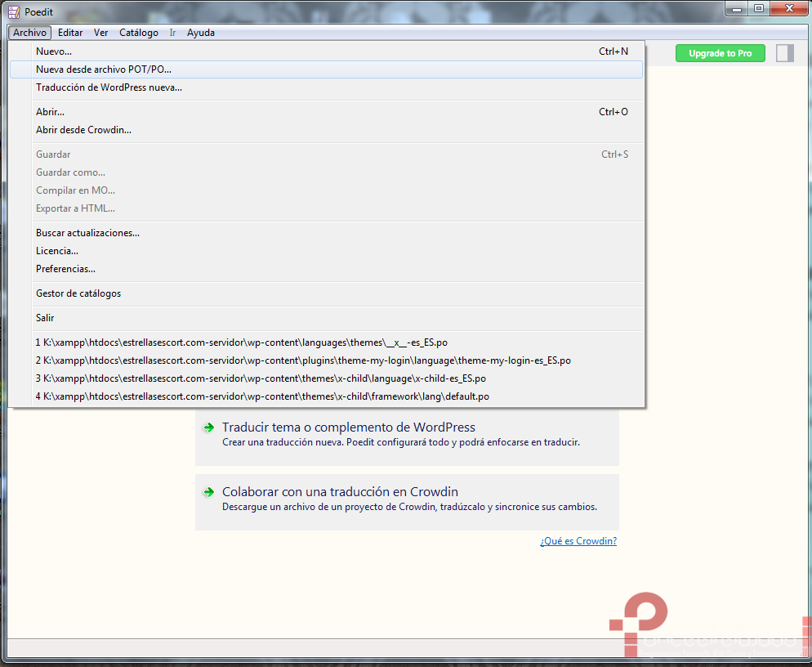The image size is (812, 667).
Task: Open the Catálogo menu
Action: click(139, 33)
